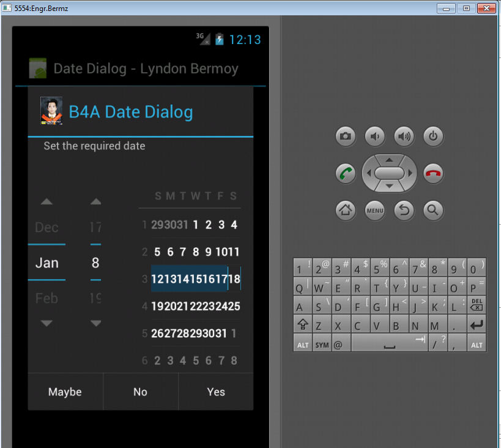Click the period key

coord(457,324)
